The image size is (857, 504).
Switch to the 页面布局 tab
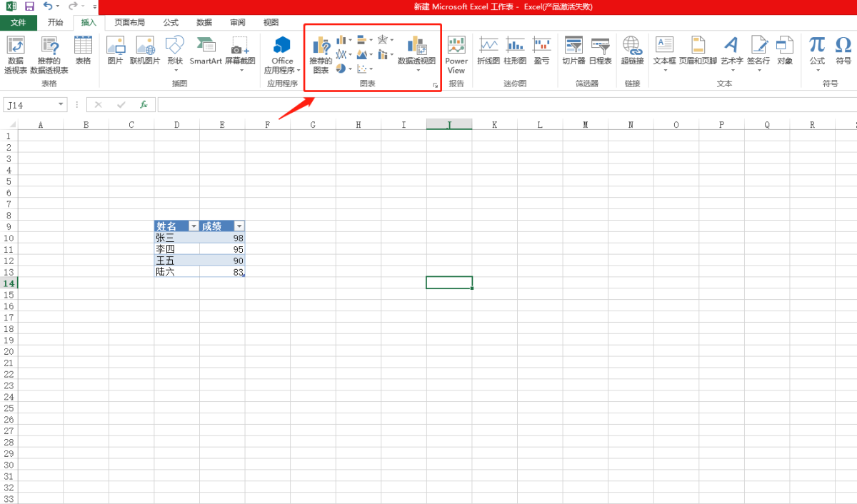(x=129, y=22)
